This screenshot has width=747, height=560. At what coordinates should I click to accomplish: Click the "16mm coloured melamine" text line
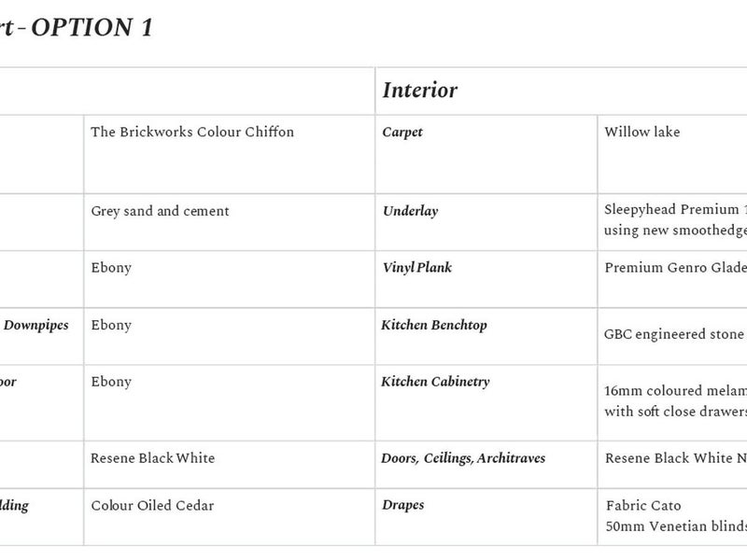pyautogui.click(x=674, y=390)
